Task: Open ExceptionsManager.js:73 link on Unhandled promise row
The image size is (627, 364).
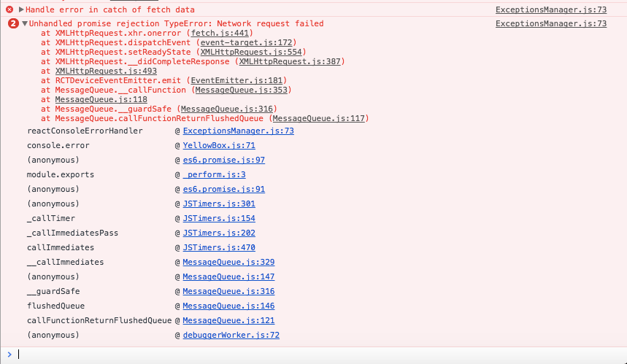Action: pos(551,23)
